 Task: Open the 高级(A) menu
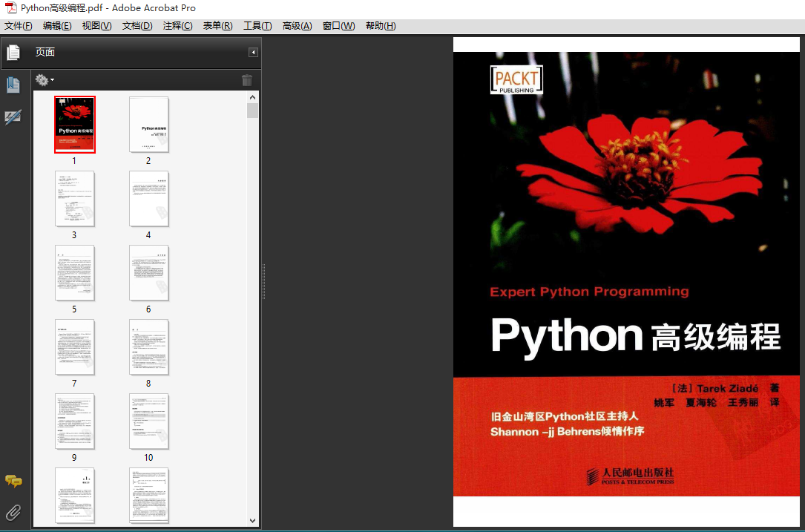(297, 26)
